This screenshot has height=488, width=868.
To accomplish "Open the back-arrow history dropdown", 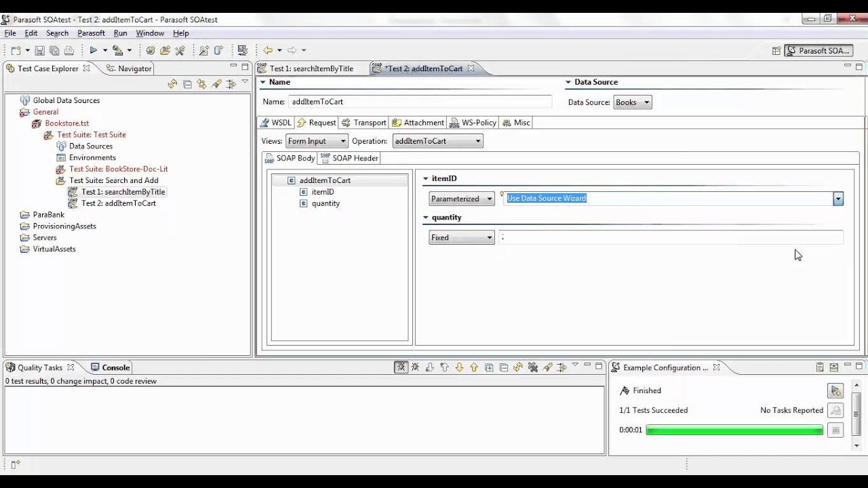I will 279,50.
